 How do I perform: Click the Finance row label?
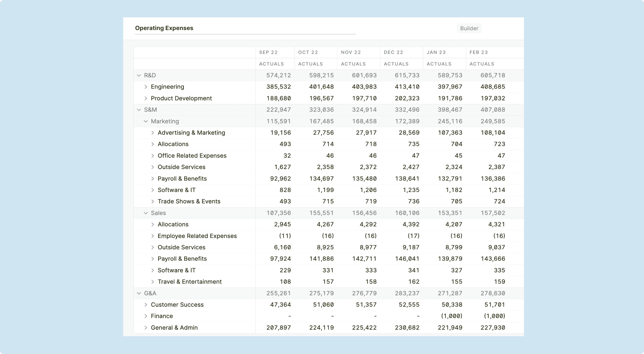pos(162,316)
